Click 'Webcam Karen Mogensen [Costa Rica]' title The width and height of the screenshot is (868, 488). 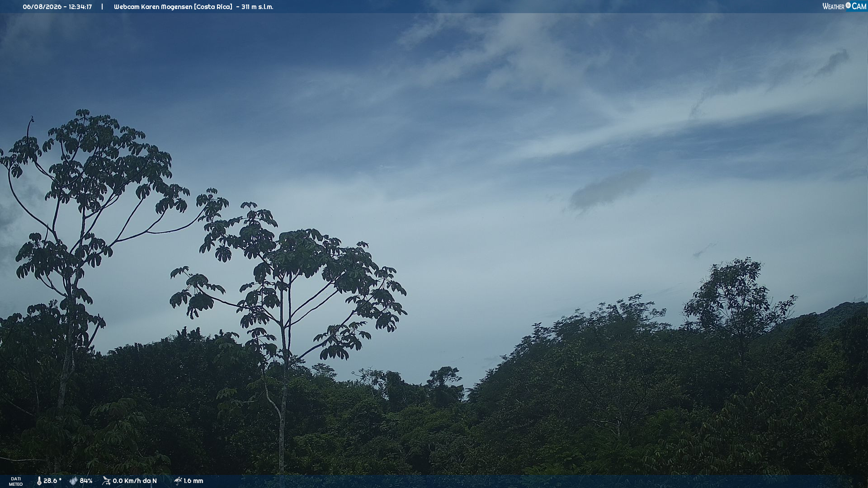(173, 7)
